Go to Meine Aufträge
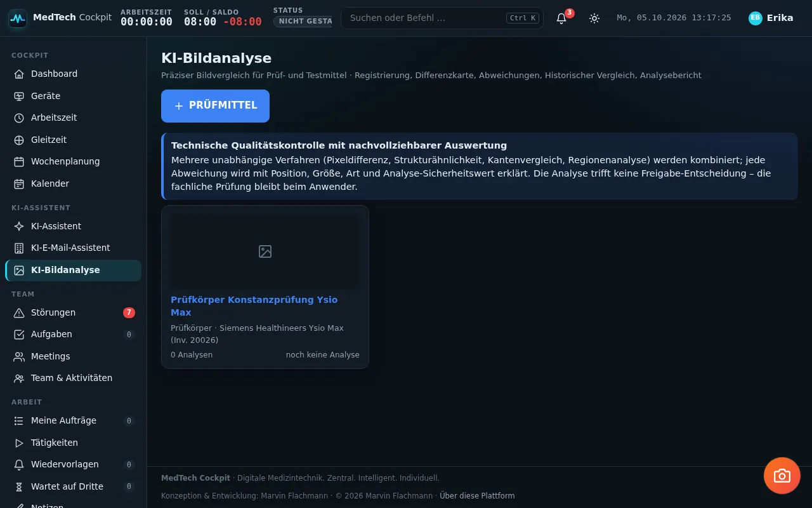Image resolution: width=812 pixels, height=508 pixels. tap(74, 420)
